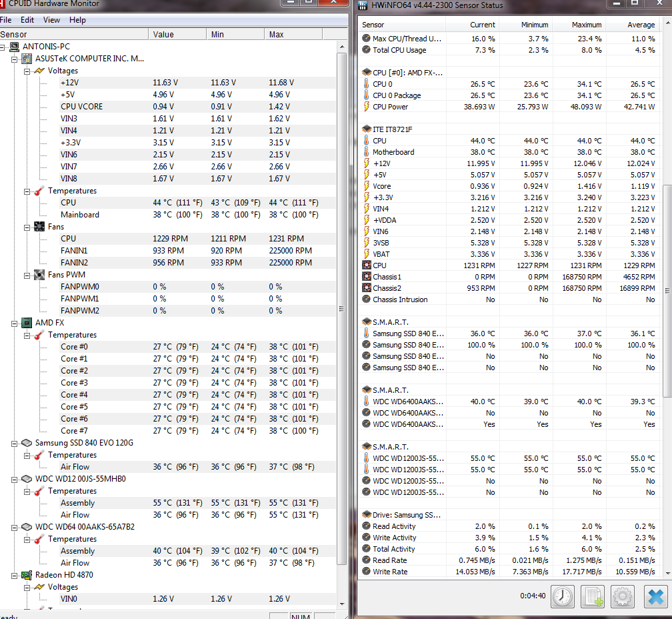Click the CPU Power lightning icon
Viewport: 672px width, 619px height.
[x=367, y=106]
